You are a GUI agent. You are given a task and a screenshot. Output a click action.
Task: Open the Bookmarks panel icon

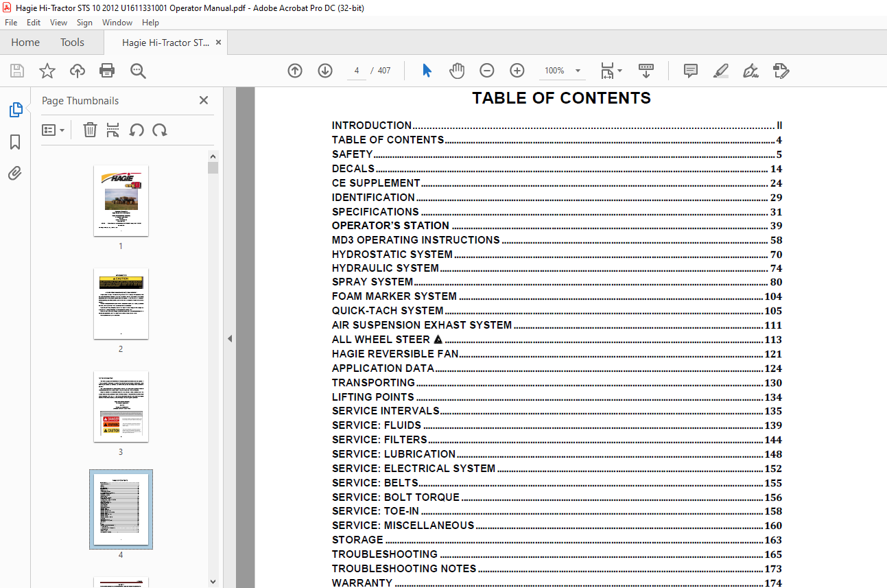point(15,142)
